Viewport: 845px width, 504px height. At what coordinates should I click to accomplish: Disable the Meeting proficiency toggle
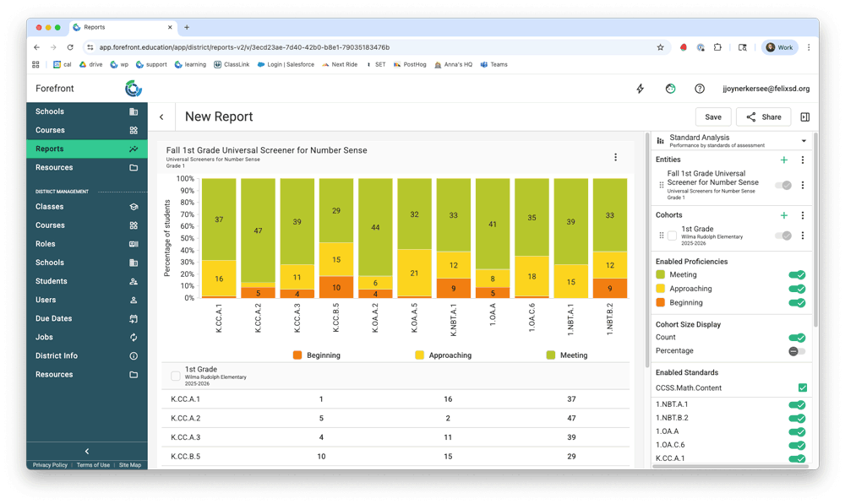796,274
